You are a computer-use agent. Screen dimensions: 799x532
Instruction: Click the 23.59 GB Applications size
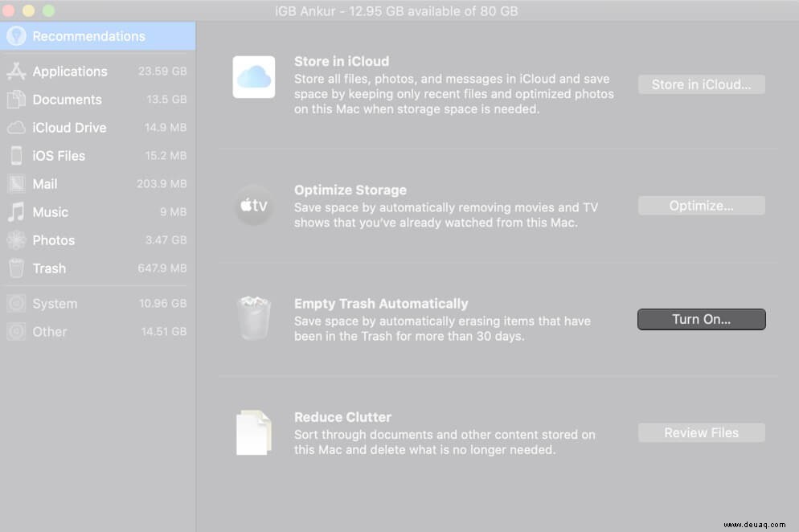click(x=162, y=72)
